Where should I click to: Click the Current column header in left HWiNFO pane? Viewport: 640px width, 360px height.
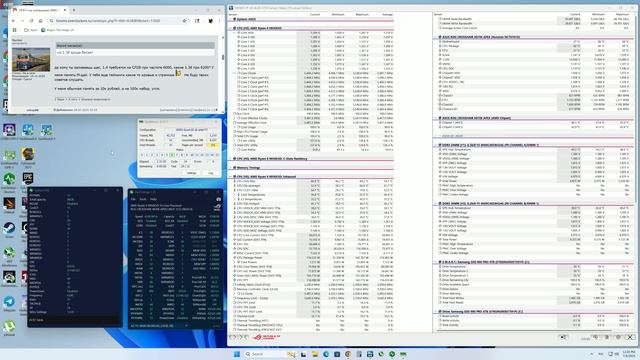[x=315, y=15]
